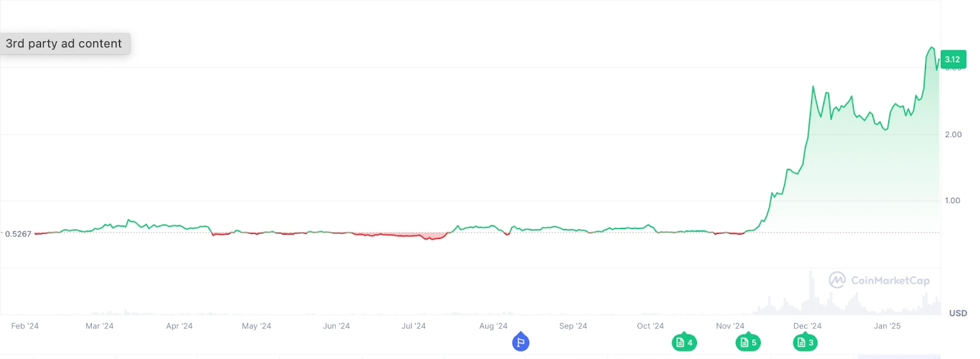Click the 2.00 price axis label
Viewport: 980px width, 359px height.
953,134
